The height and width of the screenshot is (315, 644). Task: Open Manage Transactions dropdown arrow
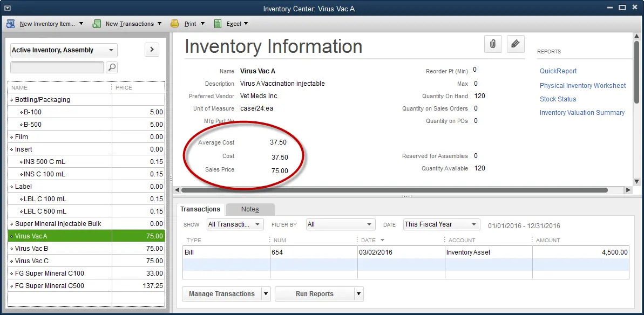coord(266,293)
